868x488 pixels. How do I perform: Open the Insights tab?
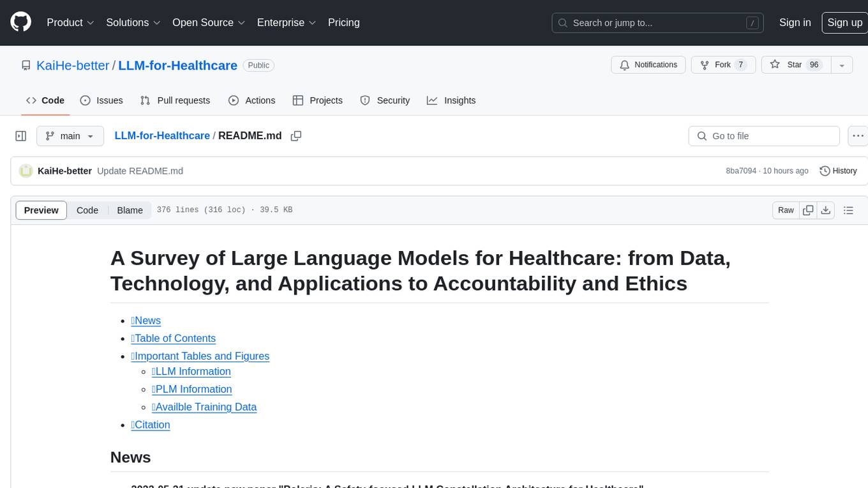coord(451,100)
